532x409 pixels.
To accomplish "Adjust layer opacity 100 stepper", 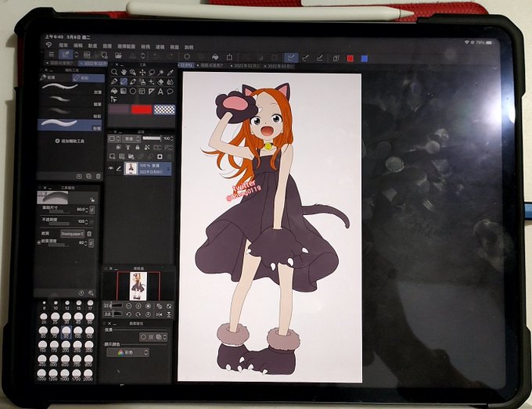I will pyautogui.click(x=171, y=138).
